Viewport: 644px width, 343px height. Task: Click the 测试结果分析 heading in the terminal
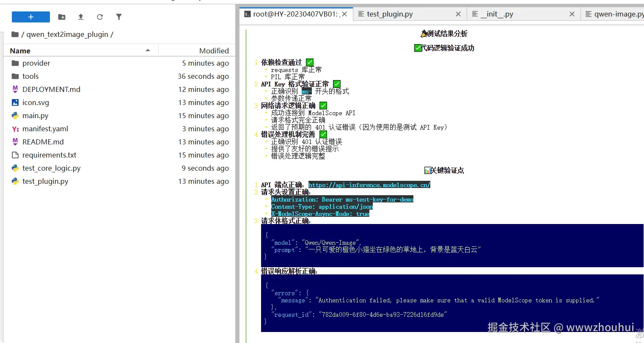coord(447,33)
